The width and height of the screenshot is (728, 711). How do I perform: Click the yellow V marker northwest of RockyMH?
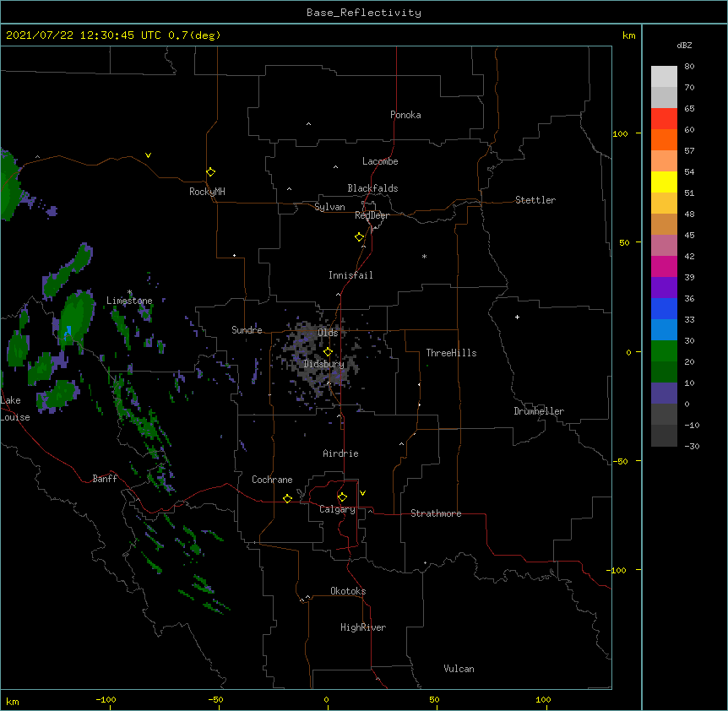(148, 155)
